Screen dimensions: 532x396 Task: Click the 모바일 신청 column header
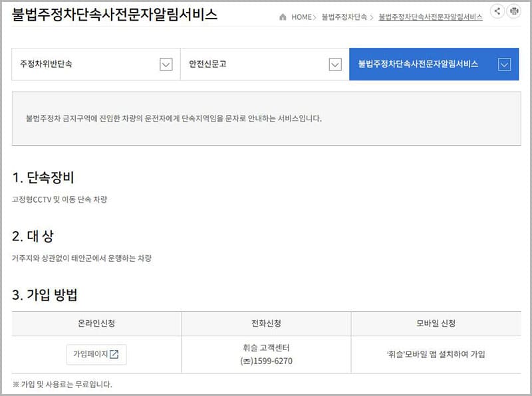[436, 324]
